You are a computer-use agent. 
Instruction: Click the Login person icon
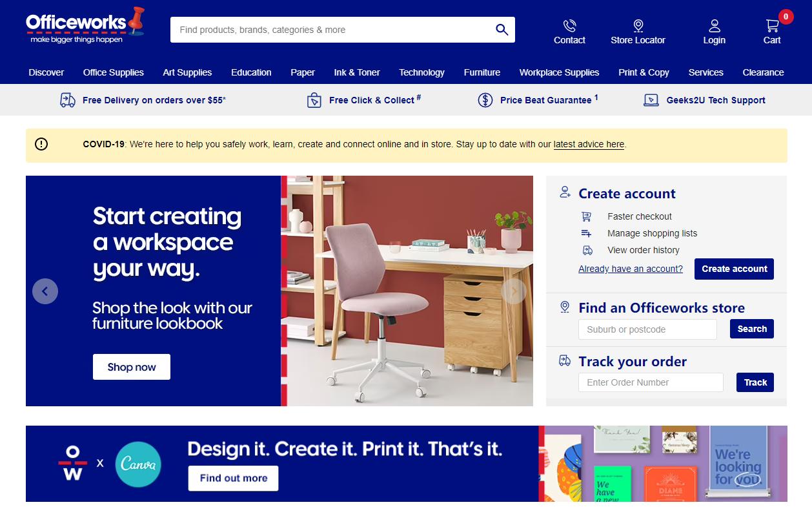coord(715,26)
